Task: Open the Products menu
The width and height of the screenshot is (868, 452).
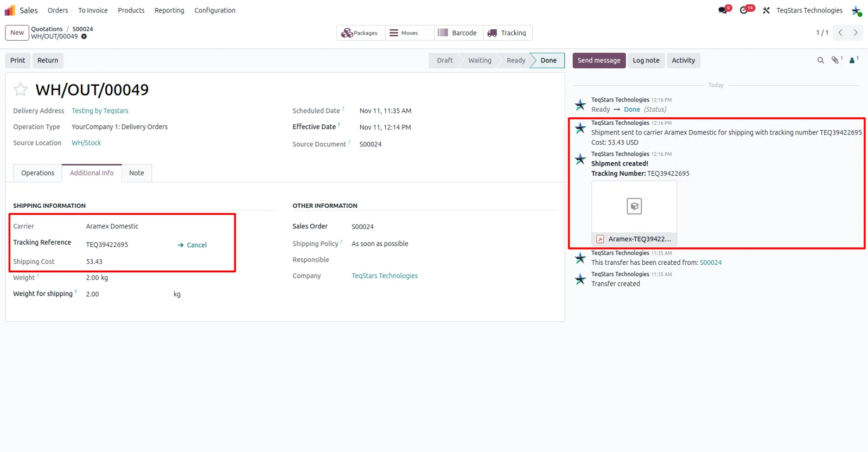Action: click(131, 10)
